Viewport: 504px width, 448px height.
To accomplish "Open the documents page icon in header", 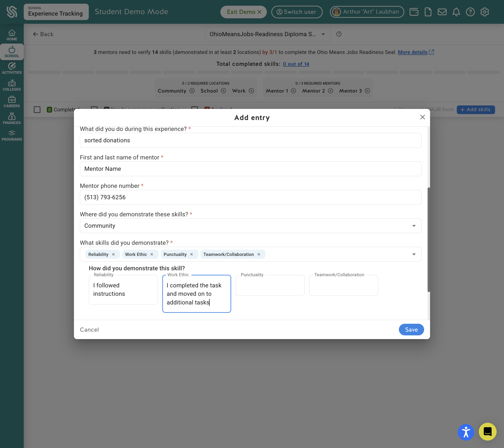I will pyautogui.click(x=428, y=12).
